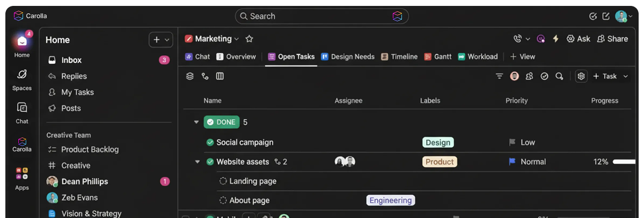Open the call options dropdown arrow
This screenshot has height=218, width=644.
coord(528,39)
